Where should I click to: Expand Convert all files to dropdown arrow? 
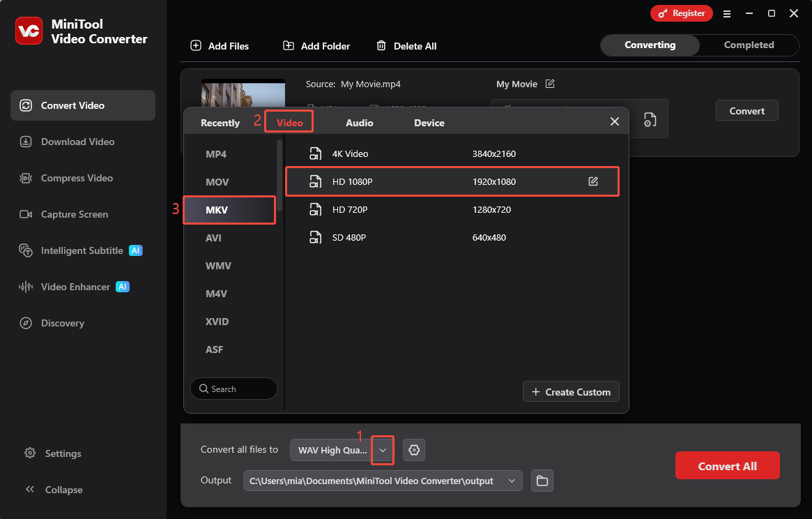click(383, 450)
